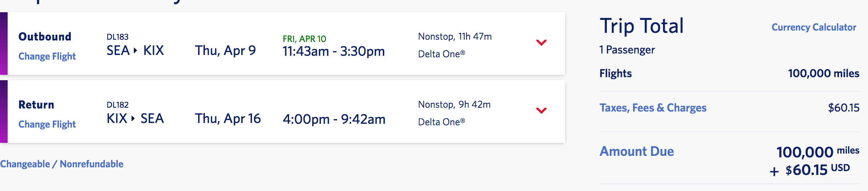The width and height of the screenshot is (868, 191).
Task: Click Delta One on the outbound flight
Action: [441, 54]
